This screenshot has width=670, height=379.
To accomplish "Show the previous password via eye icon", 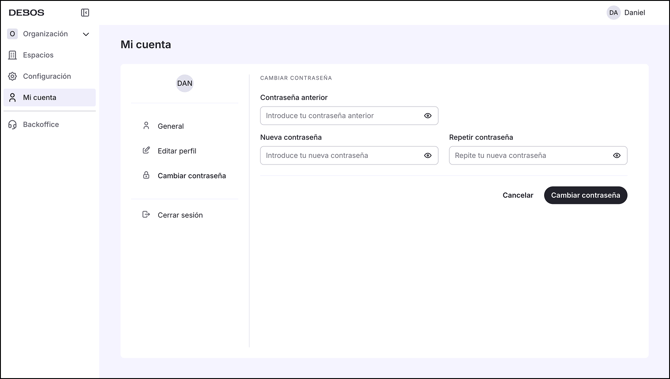I will tap(428, 116).
